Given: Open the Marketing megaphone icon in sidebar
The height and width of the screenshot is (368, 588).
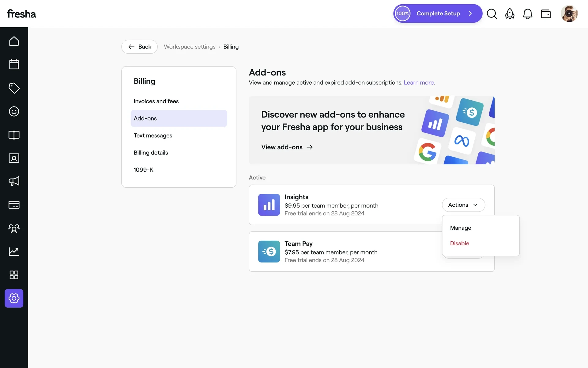Looking at the screenshot, I should (x=14, y=181).
